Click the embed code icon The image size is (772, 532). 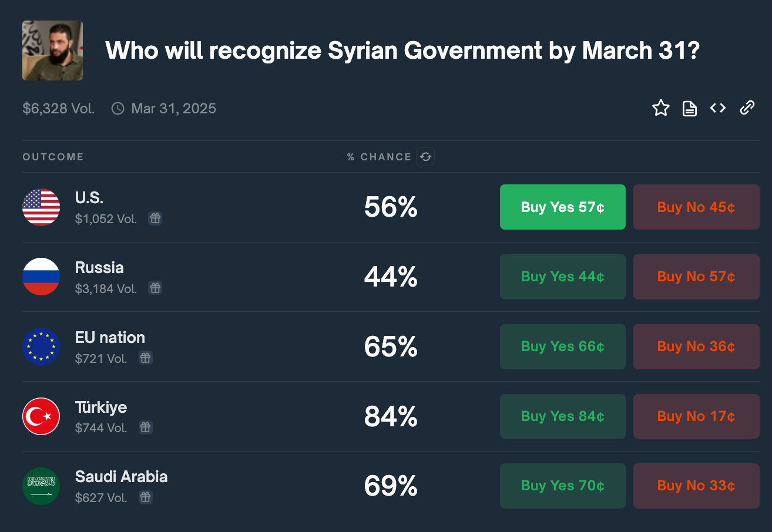pyautogui.click(x=718, y=108)
